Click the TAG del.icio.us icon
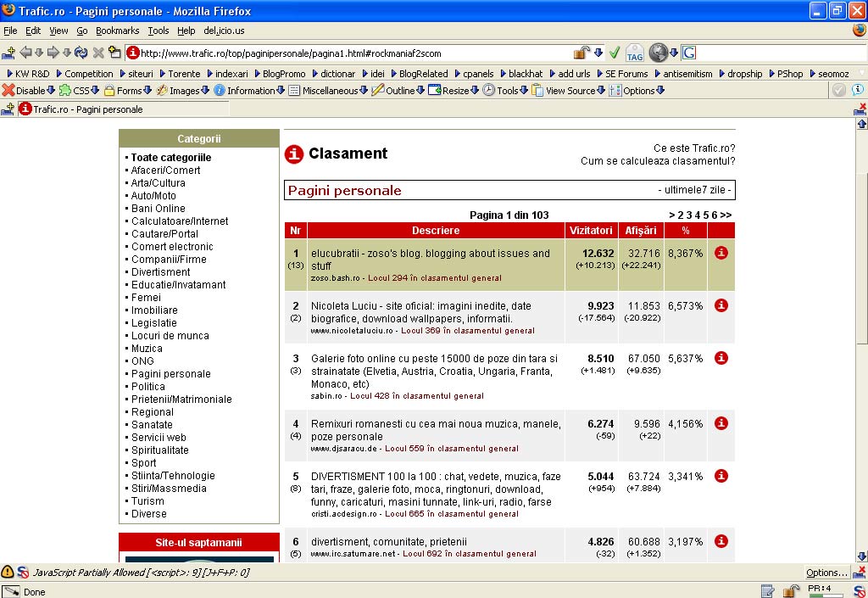This screenshot has width=868, height=598. click(x=634, y=53)
